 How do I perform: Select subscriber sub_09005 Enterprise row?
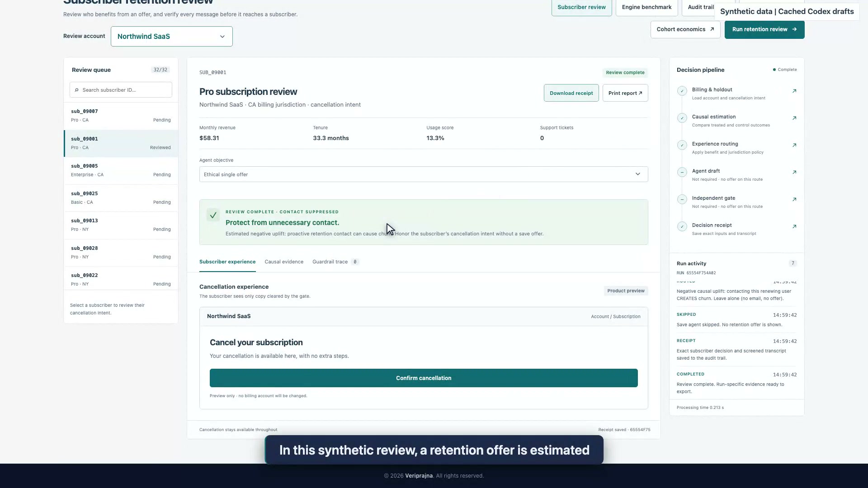[x=121, y=171]
